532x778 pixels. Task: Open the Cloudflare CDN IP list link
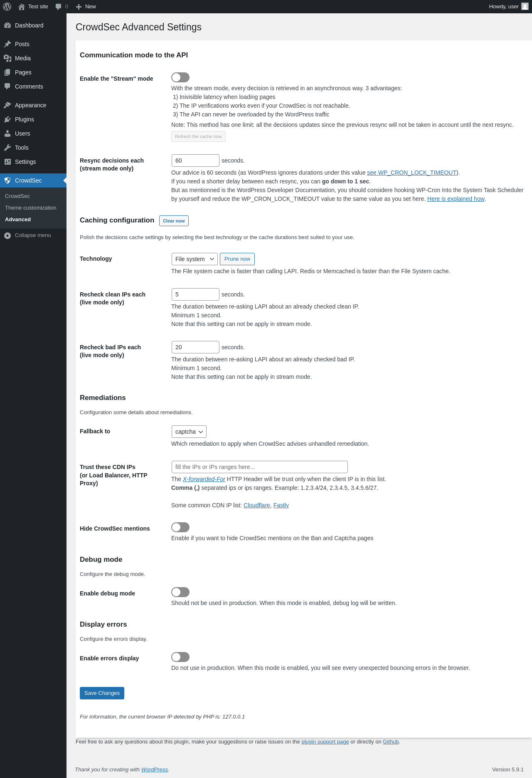click(x=257, y=505)
